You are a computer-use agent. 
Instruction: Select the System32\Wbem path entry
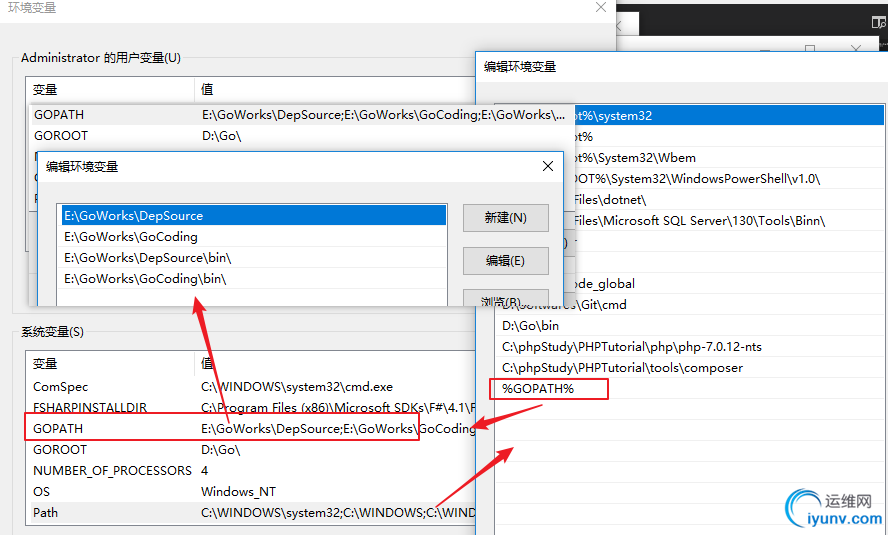click(x=728, y=158)
